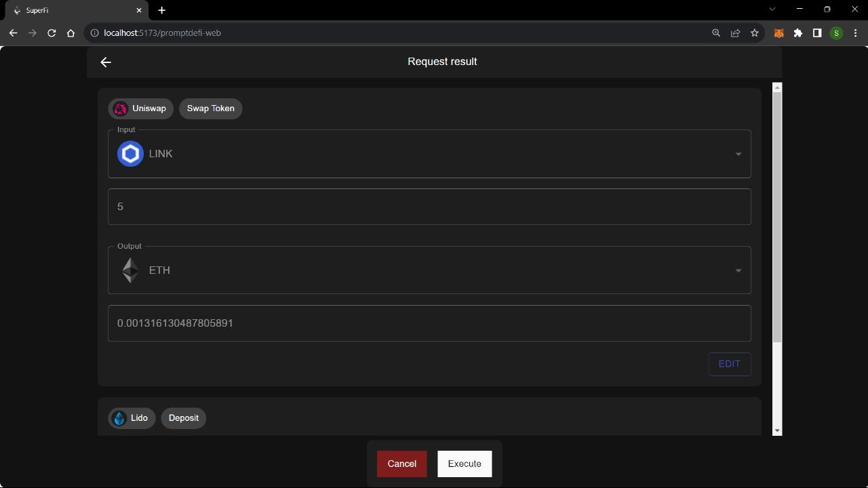The width and height of the screenshot is (868, 488).
Task: Go back using the Request result arrow
Action: click(106, 62)
